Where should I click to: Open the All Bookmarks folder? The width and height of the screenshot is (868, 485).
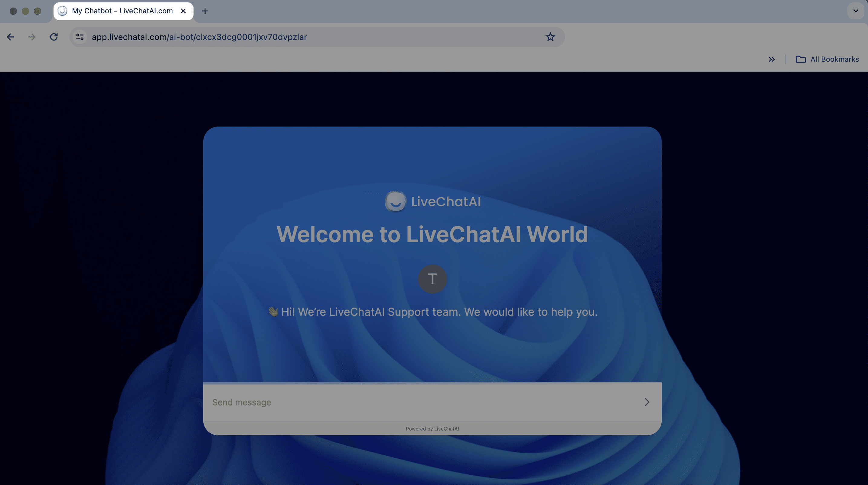click(827, 59)
